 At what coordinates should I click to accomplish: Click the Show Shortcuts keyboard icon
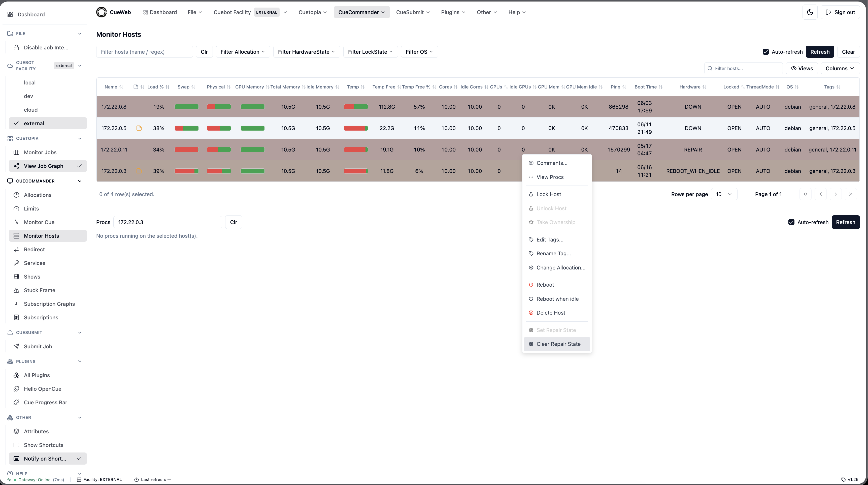point(16,445)
